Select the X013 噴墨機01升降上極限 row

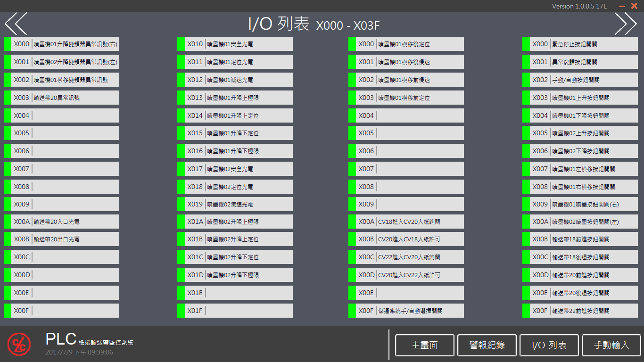[238, 98]
